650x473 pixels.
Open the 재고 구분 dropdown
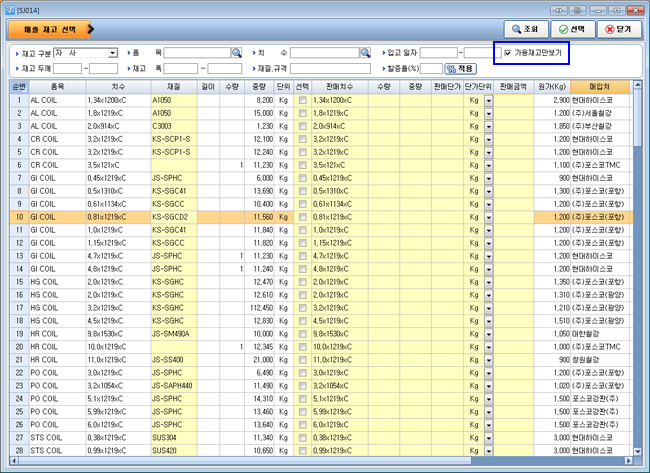(x=112, y=53)
